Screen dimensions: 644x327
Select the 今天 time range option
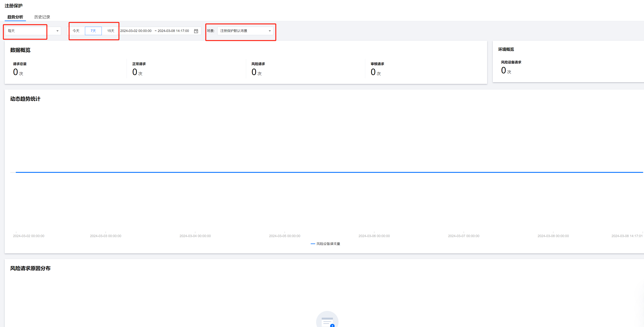coord(76,31)
